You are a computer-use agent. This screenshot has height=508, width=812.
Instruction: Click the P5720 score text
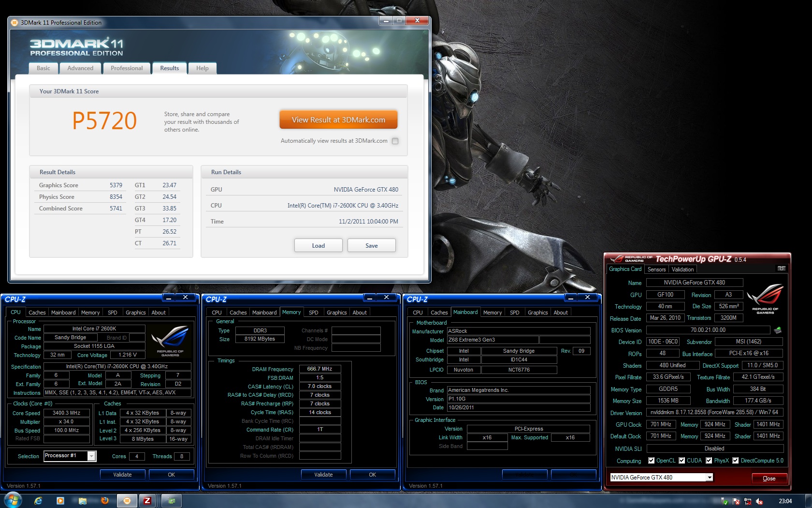(x=104, y=120)
